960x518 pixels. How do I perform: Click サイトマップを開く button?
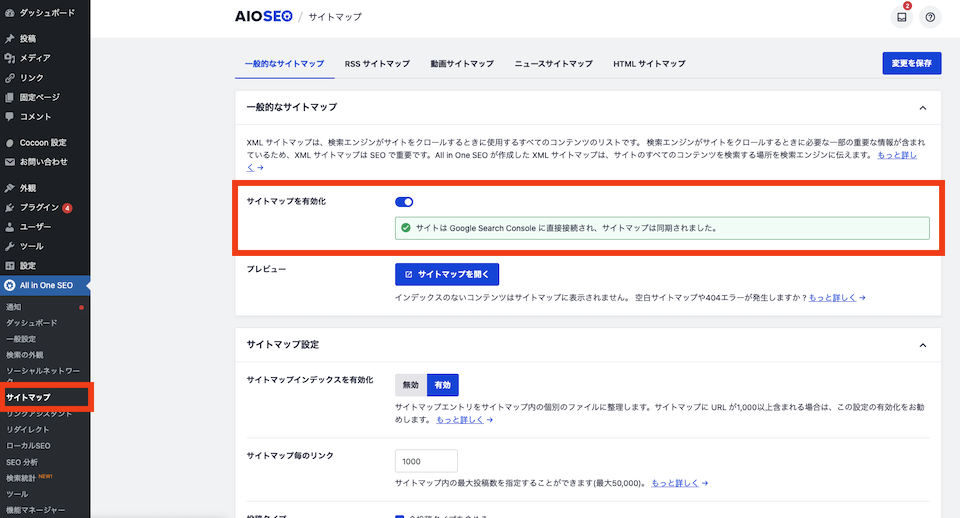[x=447, y=274]
